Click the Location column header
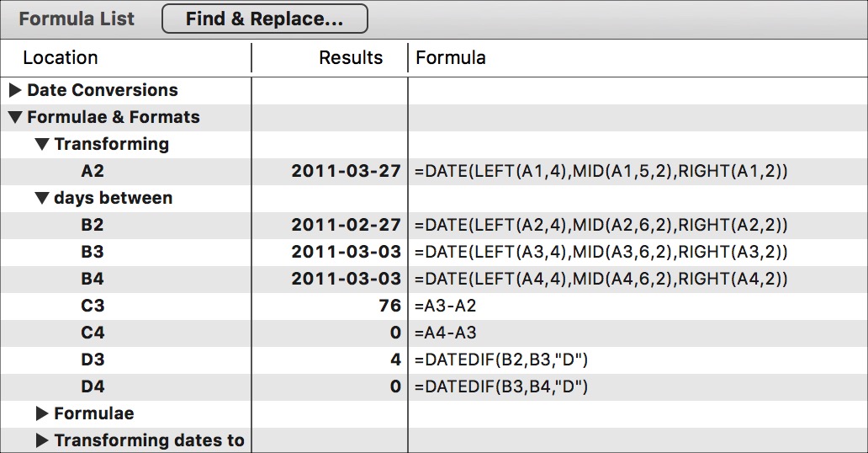 61,57
